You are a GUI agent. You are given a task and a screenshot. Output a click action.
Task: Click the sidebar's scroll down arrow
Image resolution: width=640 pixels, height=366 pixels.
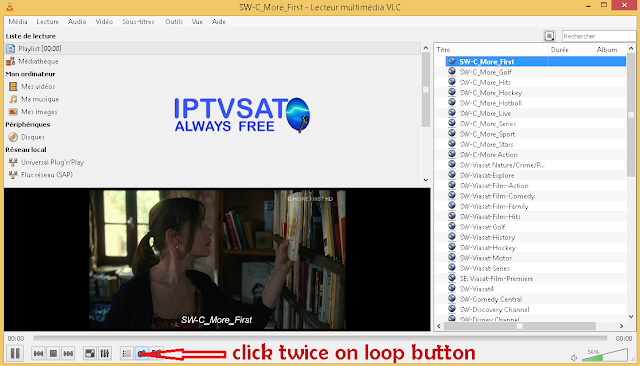(426, 180)
